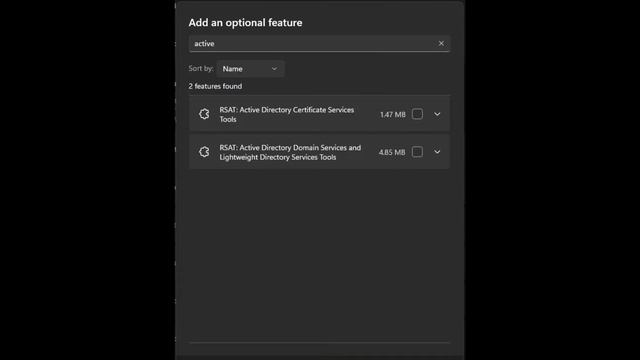This screenshot has width=640, height=360.
Task: Click the 4.85 MB size value
Action: pyautogui.click(x=392, y=152)
